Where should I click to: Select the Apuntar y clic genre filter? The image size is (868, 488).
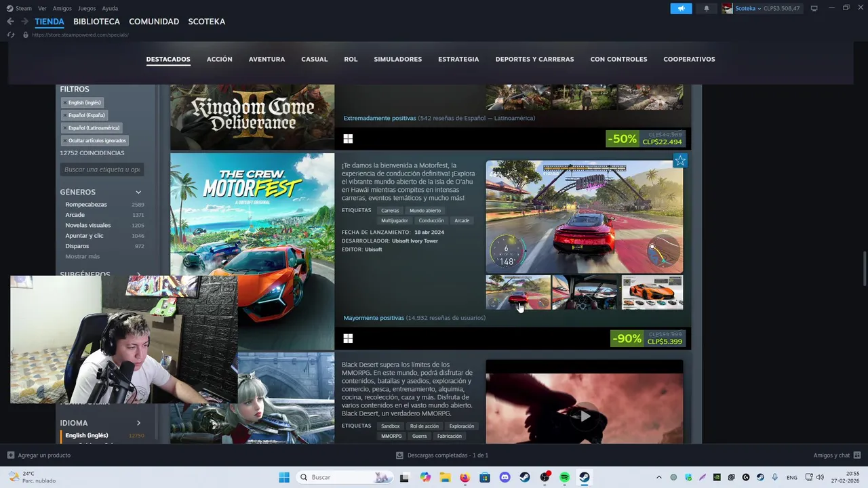(x=104, y=236)
